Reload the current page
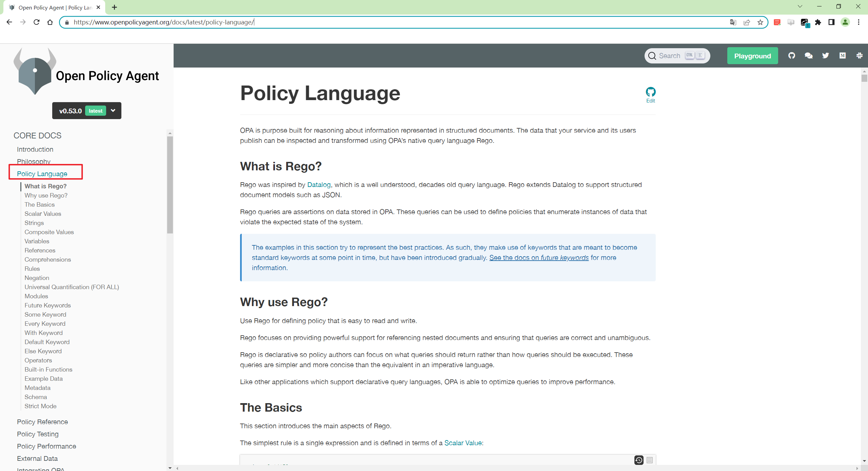The image size is (868, 471). 37,22
